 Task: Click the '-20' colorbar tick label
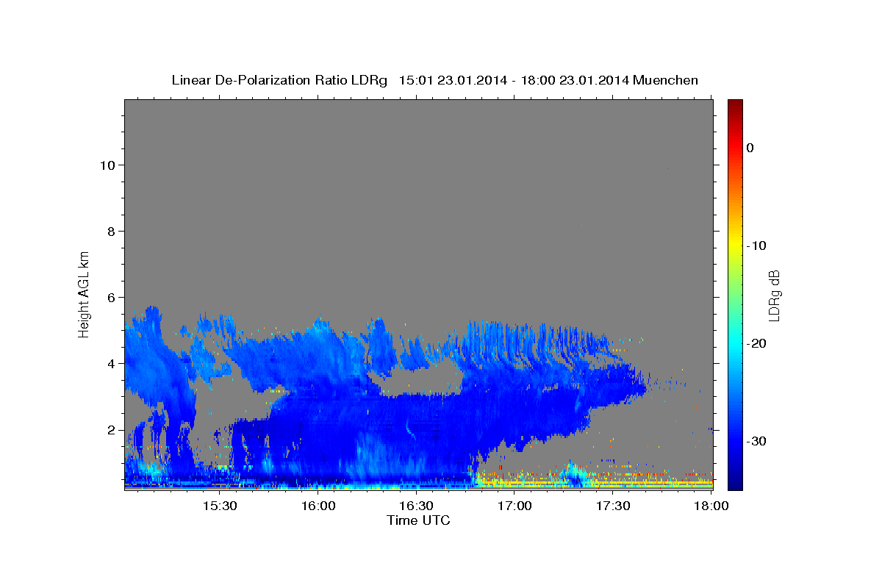756,343
